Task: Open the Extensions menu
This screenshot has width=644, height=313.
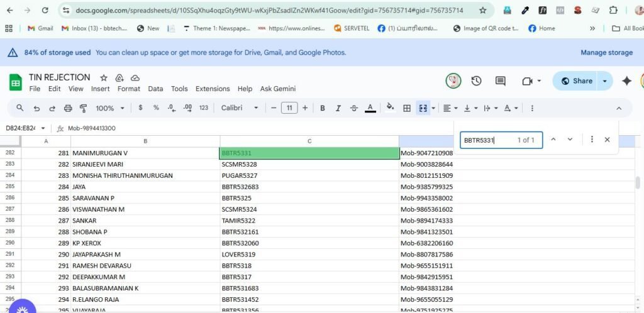Action: (213, 89)
